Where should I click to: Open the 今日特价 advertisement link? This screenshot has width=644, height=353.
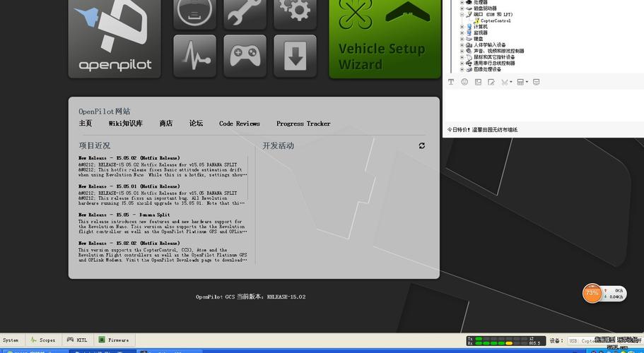[x=483, y=130]
